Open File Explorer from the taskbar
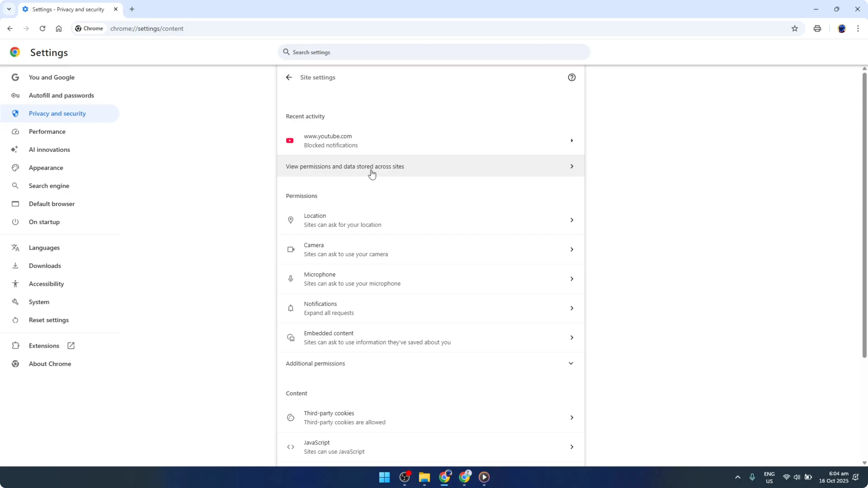 (x=424, y=477)
